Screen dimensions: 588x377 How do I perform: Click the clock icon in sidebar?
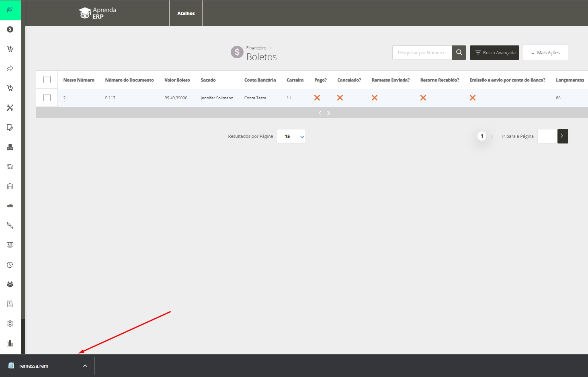pyautogui.click(x=10, y=265)
